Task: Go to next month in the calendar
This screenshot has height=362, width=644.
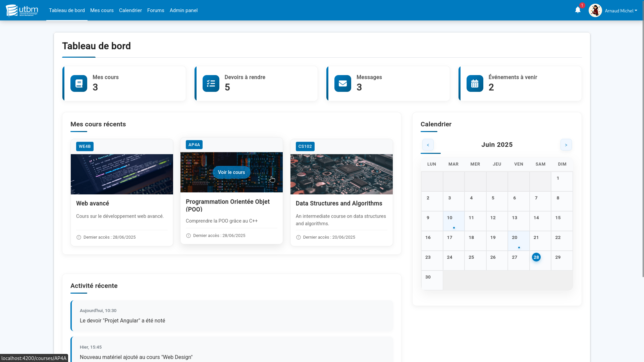Action: (x=566, y=145)
